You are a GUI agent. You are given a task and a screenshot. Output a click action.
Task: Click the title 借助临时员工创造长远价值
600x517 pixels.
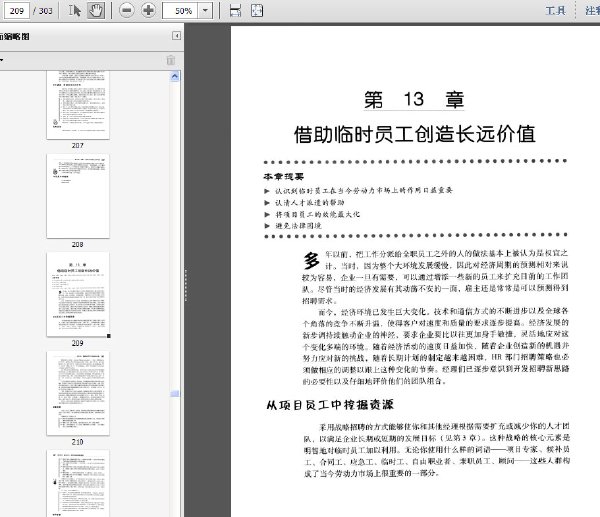[x=414, y=134]
